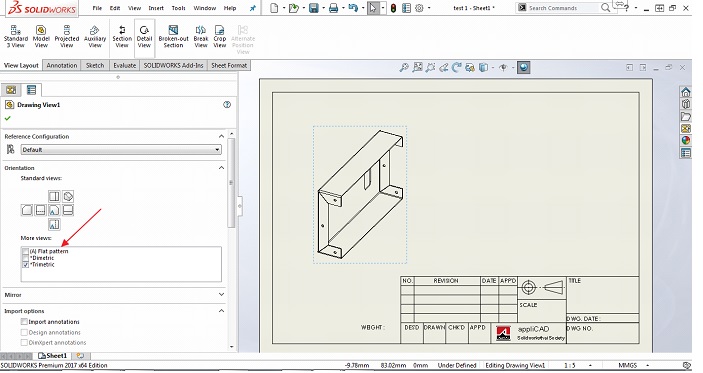This screenshot has height=373, width=703.
Task: Open the Options gear
Action: click(419, 8)
